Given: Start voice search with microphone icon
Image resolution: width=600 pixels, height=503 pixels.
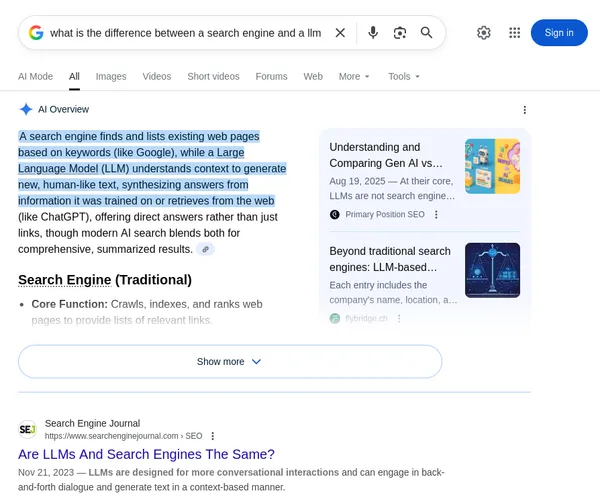Looking at the screenshot, I should tap(373, 33).
